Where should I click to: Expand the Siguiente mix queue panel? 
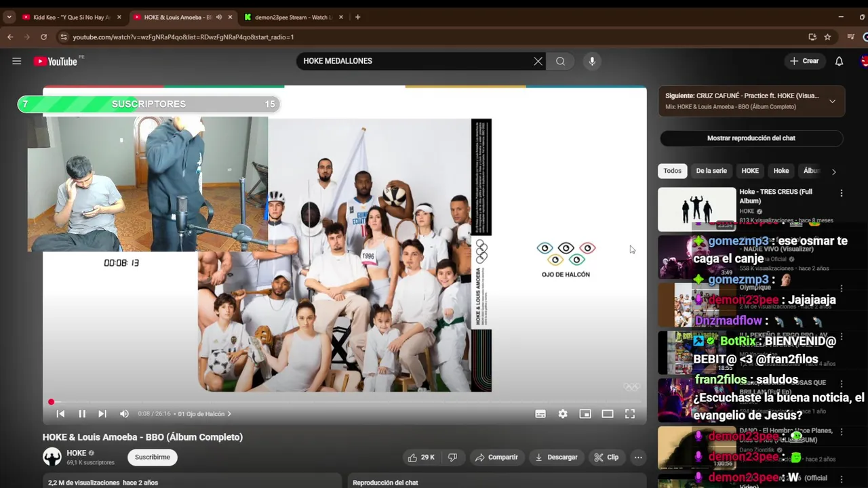(x=832, y=101)
